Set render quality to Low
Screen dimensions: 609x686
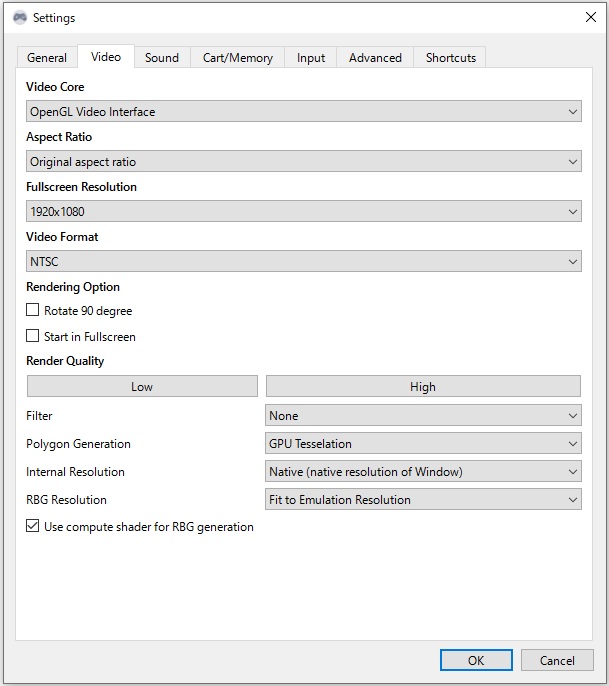pyautogui.click(x=142, y=387)
